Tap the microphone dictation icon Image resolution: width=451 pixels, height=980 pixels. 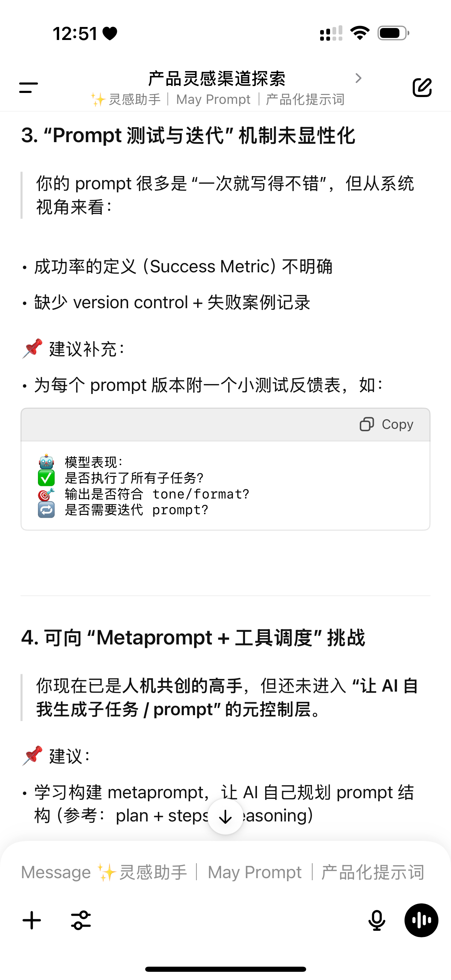coord(377,921)
